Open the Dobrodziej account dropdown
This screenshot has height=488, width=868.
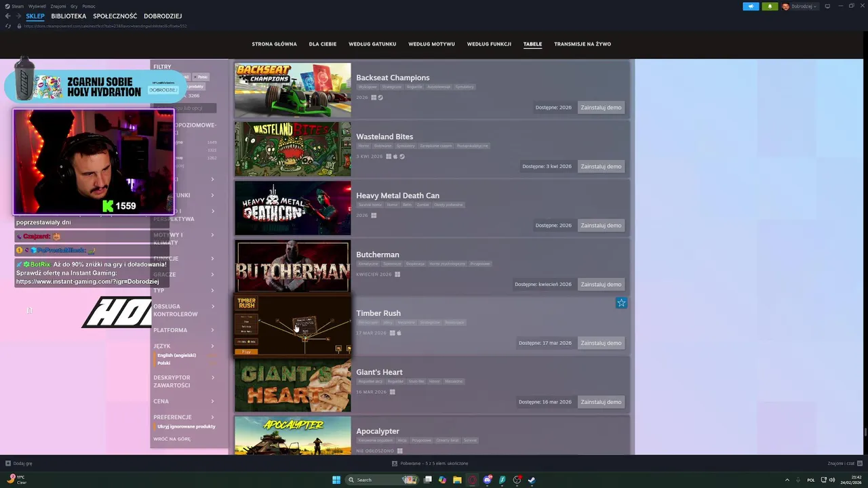click(800, 6)
